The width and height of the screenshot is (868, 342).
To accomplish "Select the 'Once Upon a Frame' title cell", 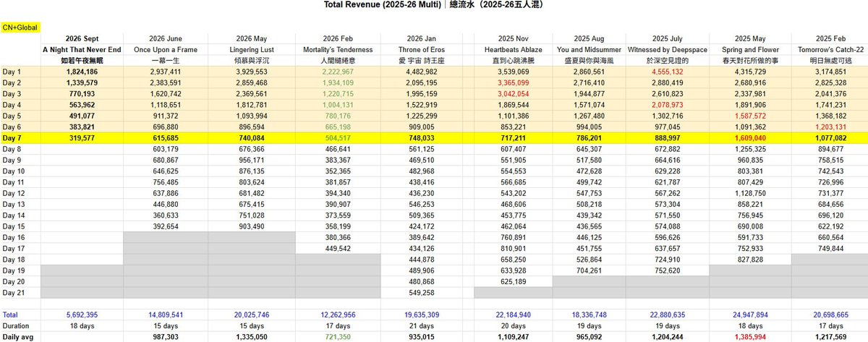I will coord(165,49).
